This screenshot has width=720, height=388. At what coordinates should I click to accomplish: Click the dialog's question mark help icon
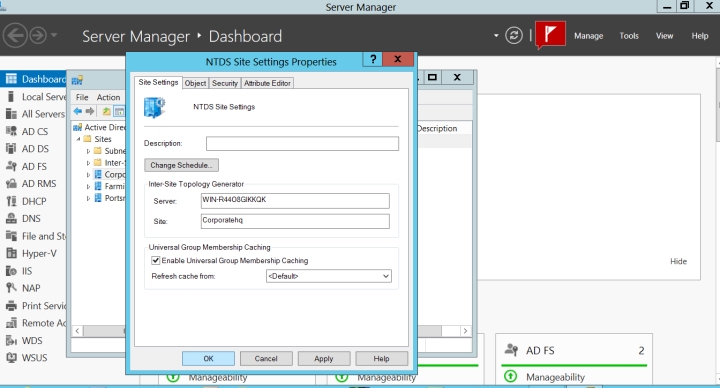pyautogui.click(x=373, y=59)
